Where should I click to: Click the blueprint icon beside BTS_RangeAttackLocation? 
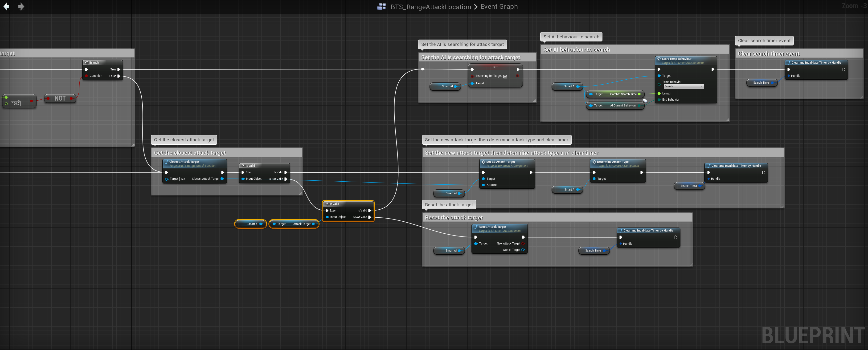click(x=381, y=7)
